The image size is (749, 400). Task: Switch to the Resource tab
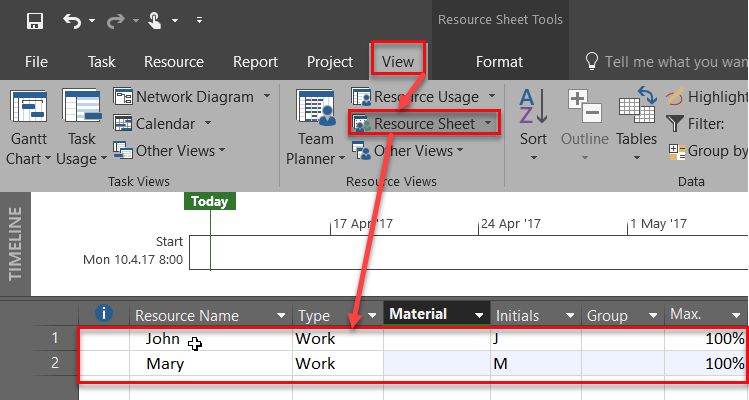173,61
